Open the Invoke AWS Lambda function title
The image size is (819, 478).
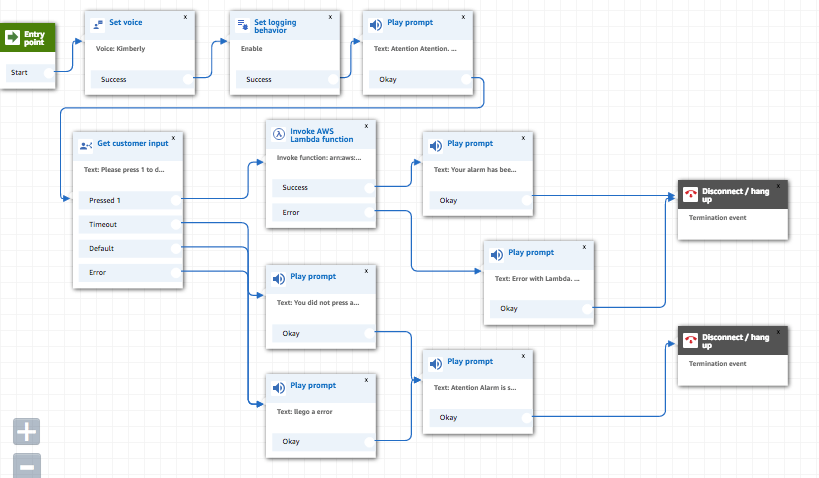point(322,135)
